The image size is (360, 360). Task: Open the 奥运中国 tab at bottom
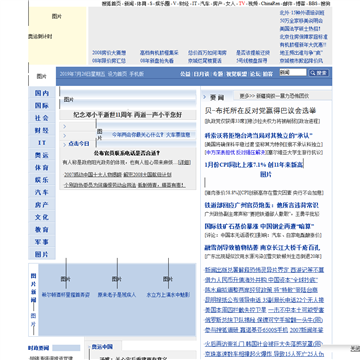[102, 347]
